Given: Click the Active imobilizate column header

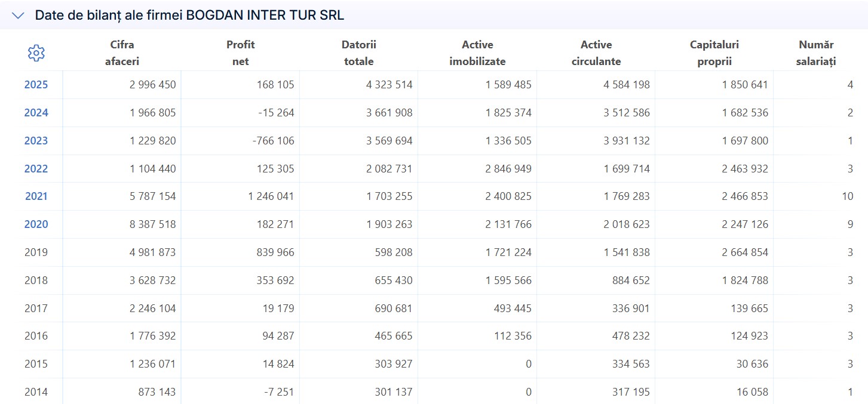Looking at the screenshot, I should [x=477, y=53].
